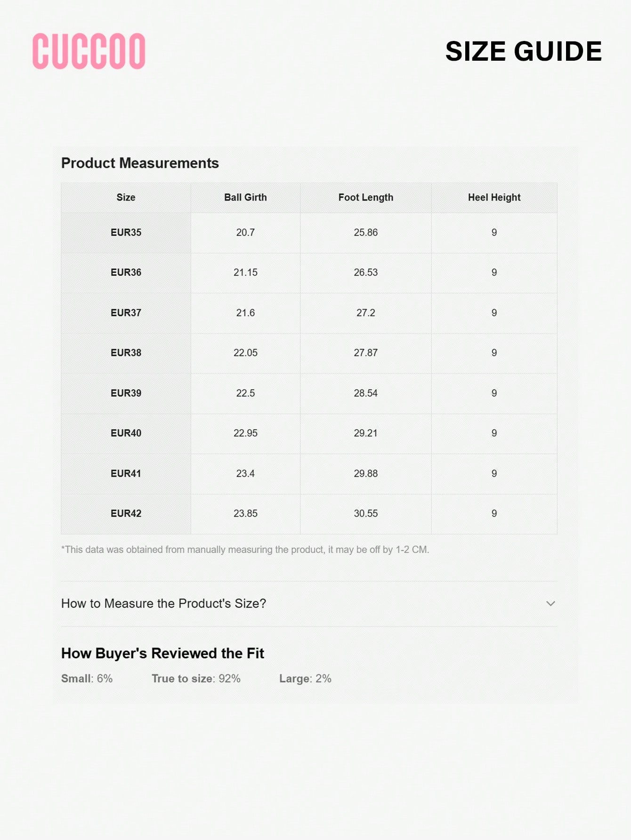Click the manual measurement disclaimer note
The height and width of the screenshot is (840, 631).
245,550
